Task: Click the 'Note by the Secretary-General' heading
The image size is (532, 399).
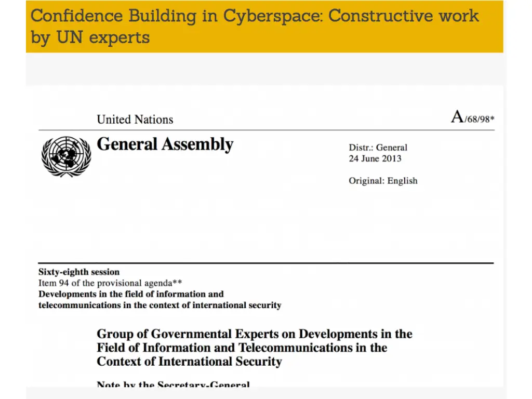Action: point(173,384)
